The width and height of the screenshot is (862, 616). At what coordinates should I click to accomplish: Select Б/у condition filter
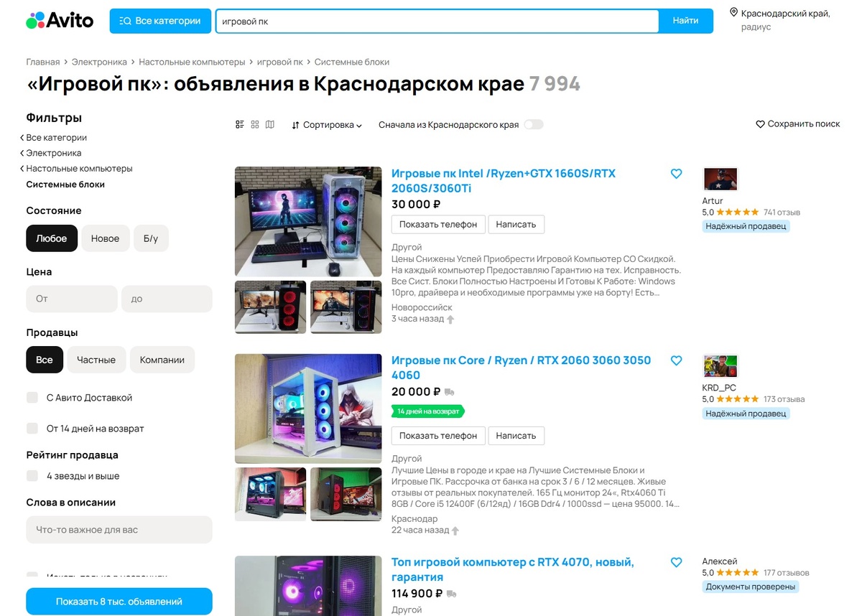point(151,238)
